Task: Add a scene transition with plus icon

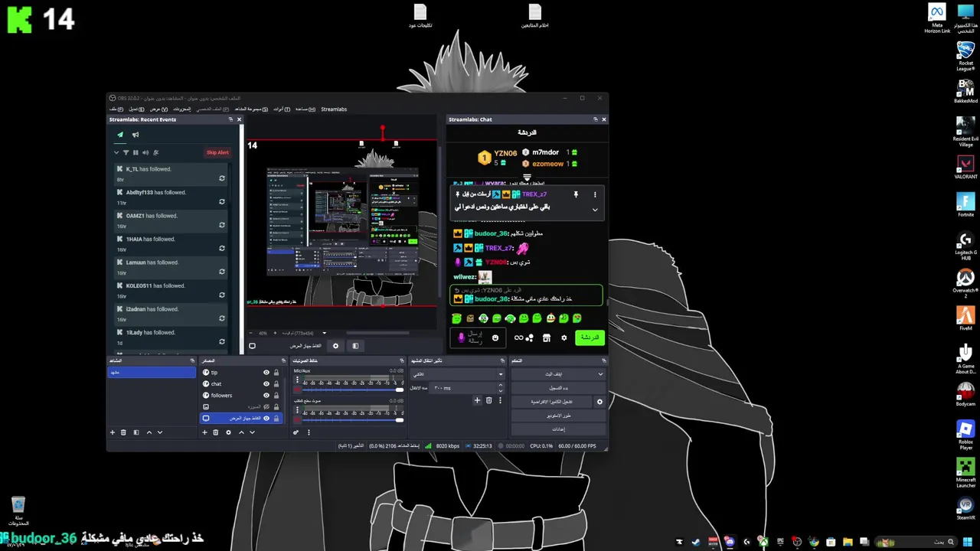Action: coord(477,400)
